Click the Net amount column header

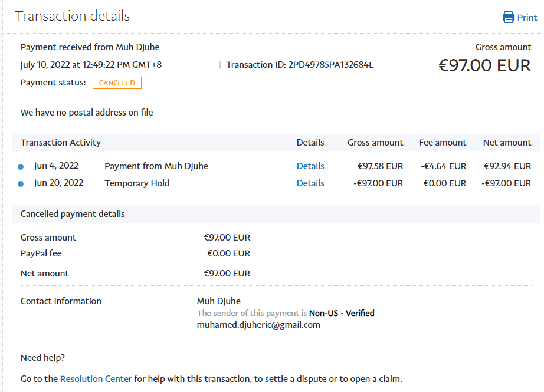pos(507,143)
